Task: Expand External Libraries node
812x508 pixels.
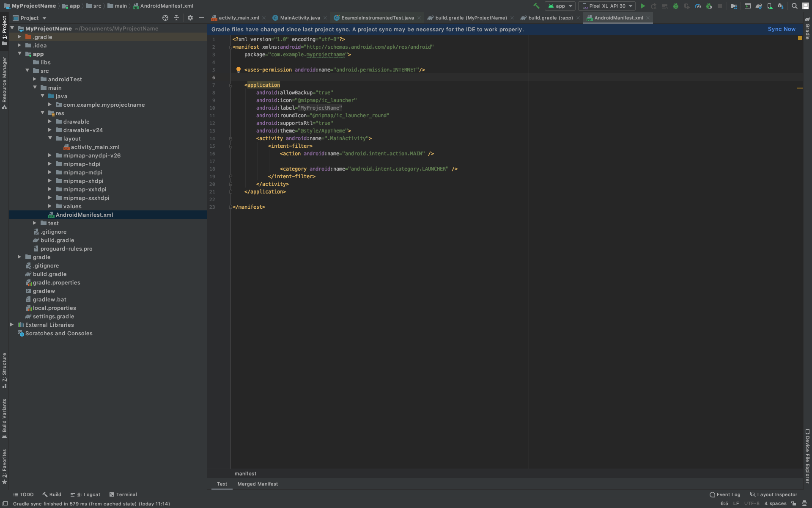Action: pyautogui.click(x=12, y=325)
